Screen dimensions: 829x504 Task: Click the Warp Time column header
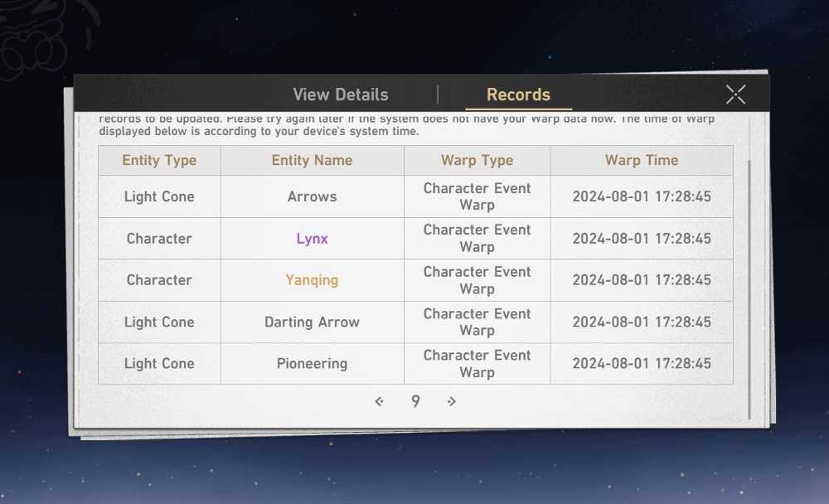[642, 160]
